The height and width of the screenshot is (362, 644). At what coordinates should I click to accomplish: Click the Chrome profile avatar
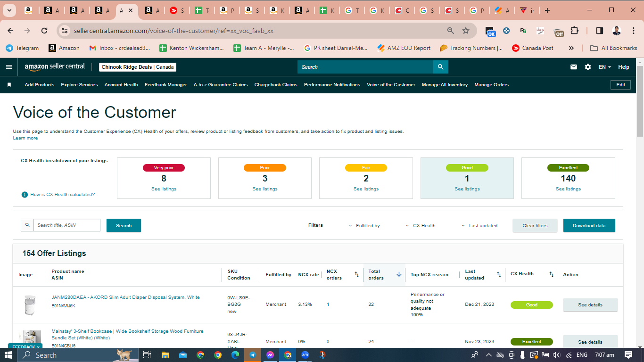pos(617,31)
